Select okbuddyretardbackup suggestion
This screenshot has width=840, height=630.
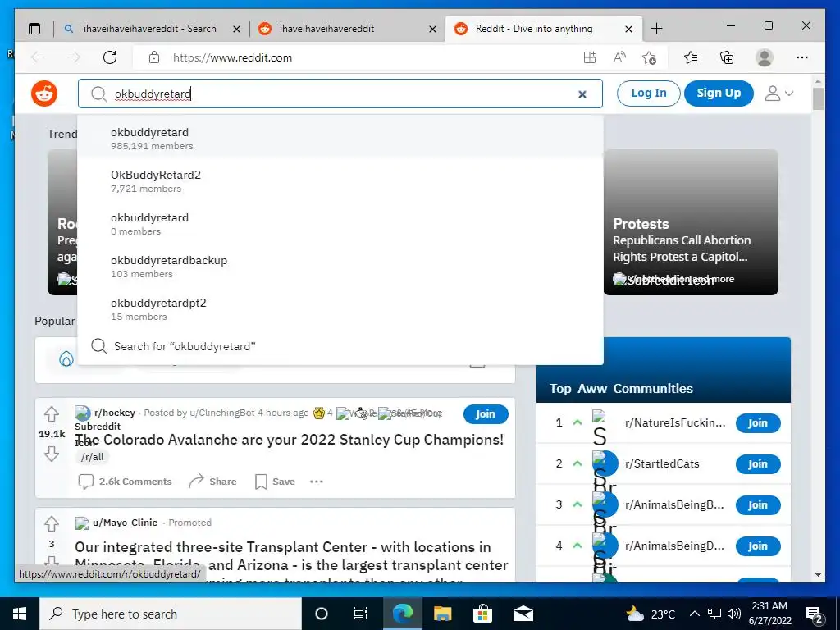340,267
